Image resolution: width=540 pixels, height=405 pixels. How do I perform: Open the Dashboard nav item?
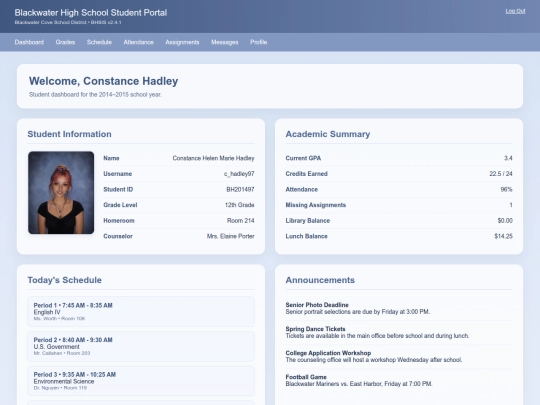click(29, 42)
